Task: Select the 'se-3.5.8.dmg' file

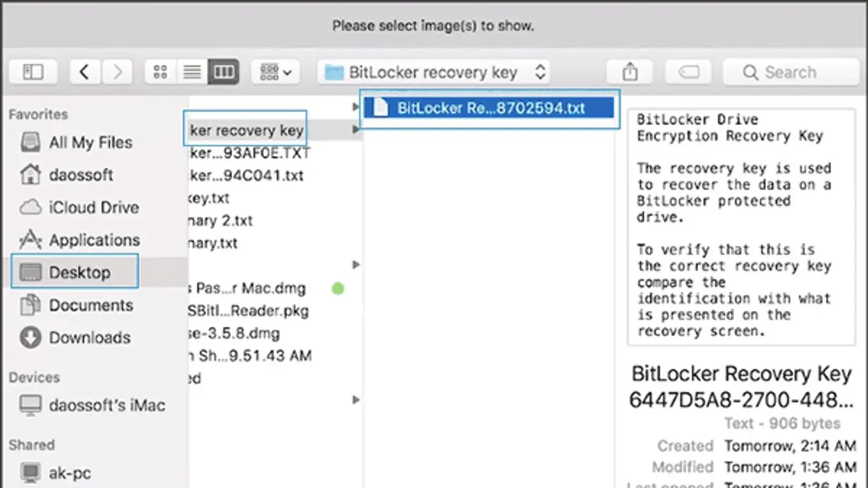Action: (x=234, y=333)
